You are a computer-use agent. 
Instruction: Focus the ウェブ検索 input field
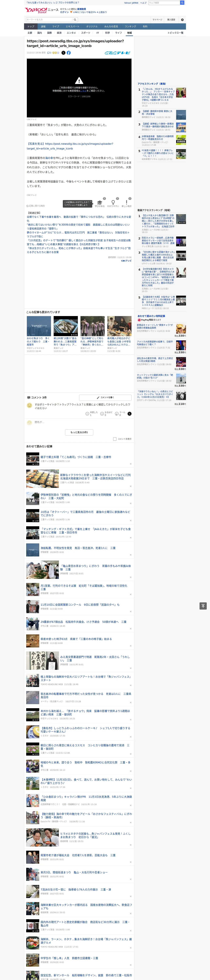tap(164, 3)
